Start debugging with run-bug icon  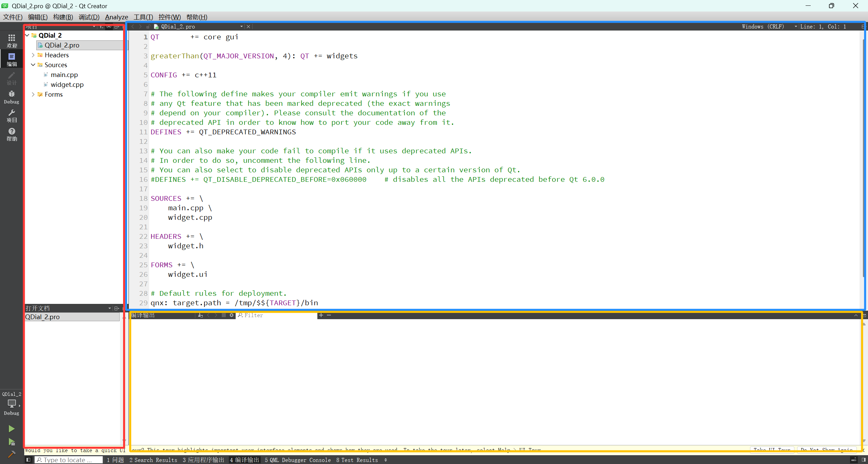coord(12,442)
